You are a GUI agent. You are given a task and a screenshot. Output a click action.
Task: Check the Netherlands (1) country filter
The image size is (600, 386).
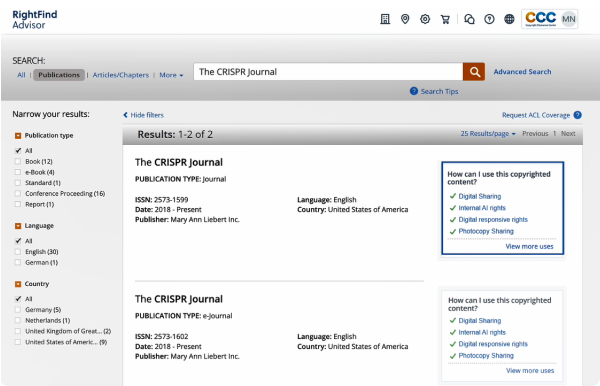coord(18,320)
